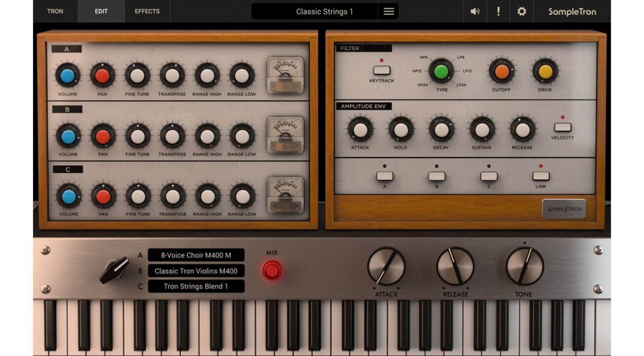Click the exclamation alert icon
This screenshot has width=644, height=356.
pos(498,11)
